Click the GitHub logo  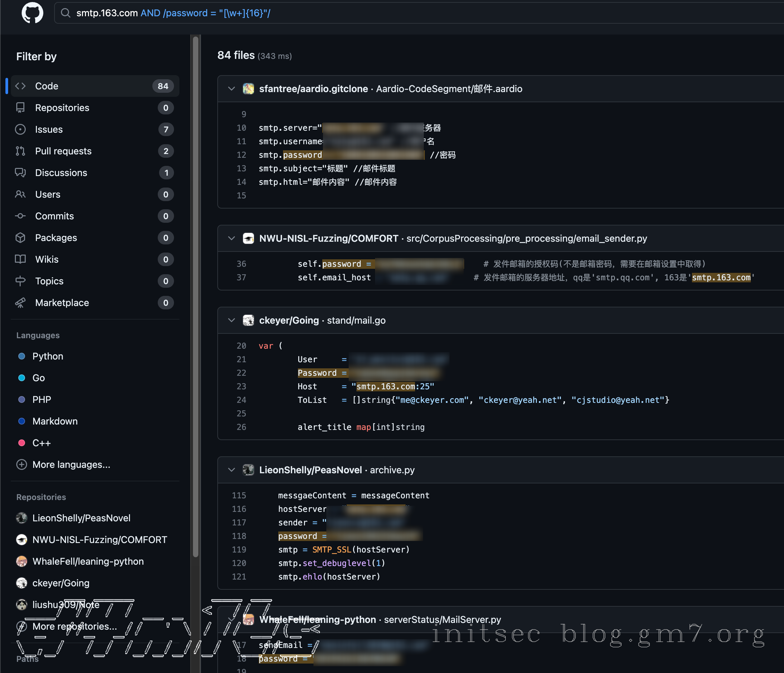32,13
